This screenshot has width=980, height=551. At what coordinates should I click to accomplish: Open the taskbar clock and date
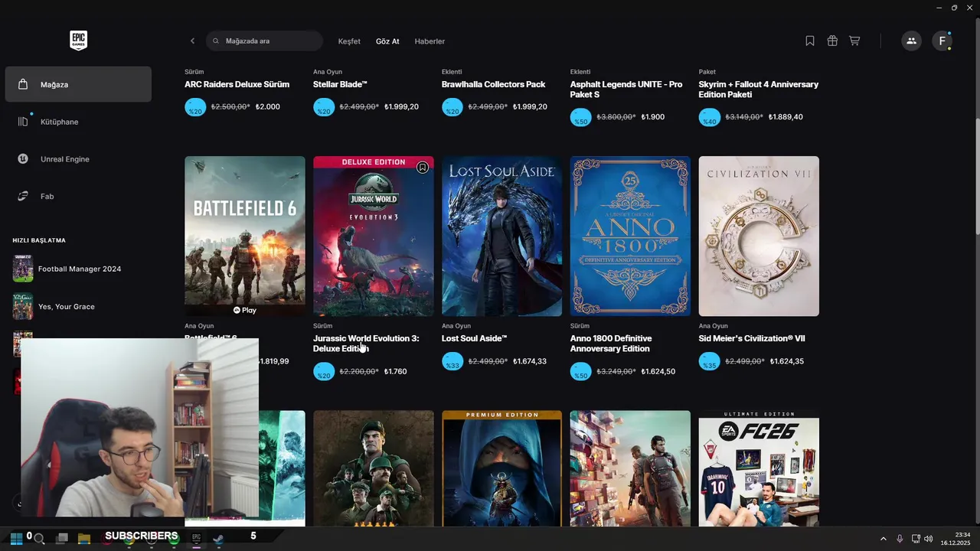coord(955,539)
